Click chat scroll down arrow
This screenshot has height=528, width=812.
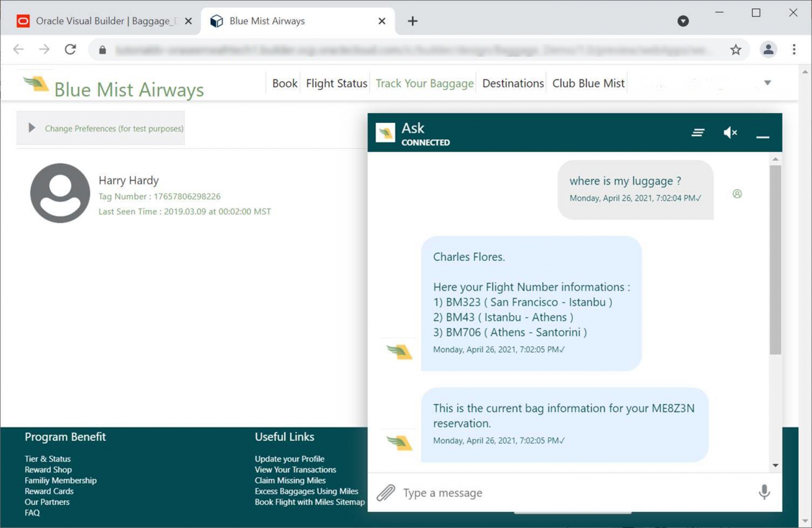tap(775, 466)
